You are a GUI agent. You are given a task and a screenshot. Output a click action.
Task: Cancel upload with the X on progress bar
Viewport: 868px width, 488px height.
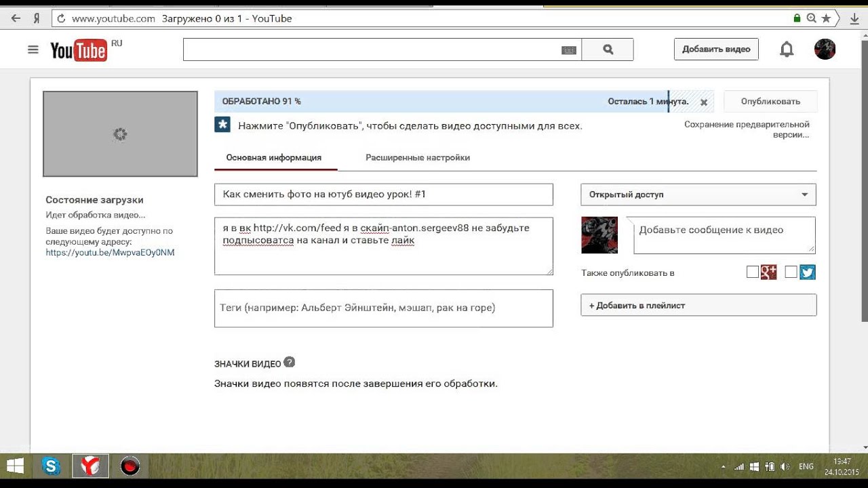click(704, 102)
